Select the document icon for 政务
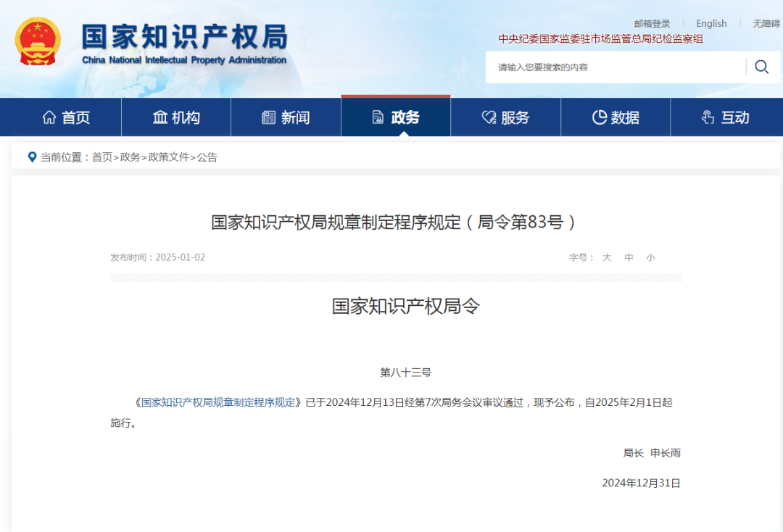Viewport: 783px width, 532px height. coord(376,117)
